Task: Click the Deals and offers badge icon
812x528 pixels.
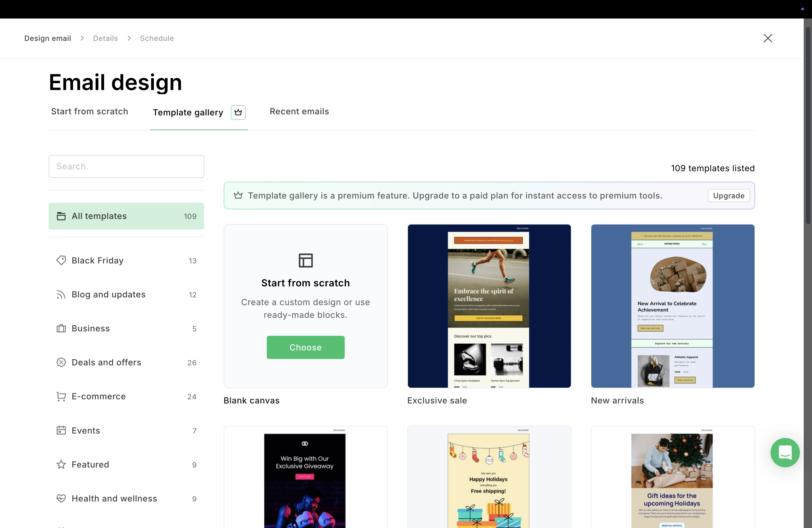Action: pos(61,362)
